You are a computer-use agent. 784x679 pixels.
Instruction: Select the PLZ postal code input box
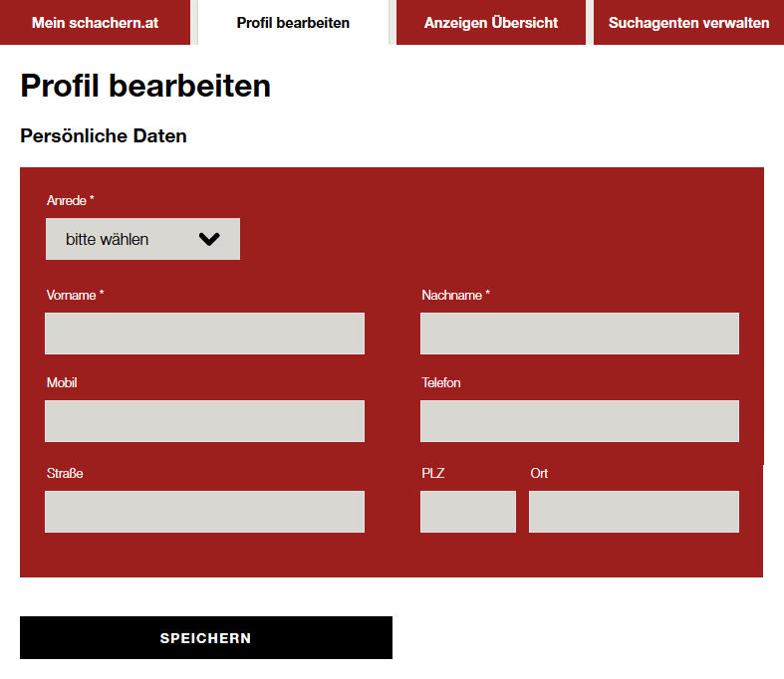[x=467, y=512]
